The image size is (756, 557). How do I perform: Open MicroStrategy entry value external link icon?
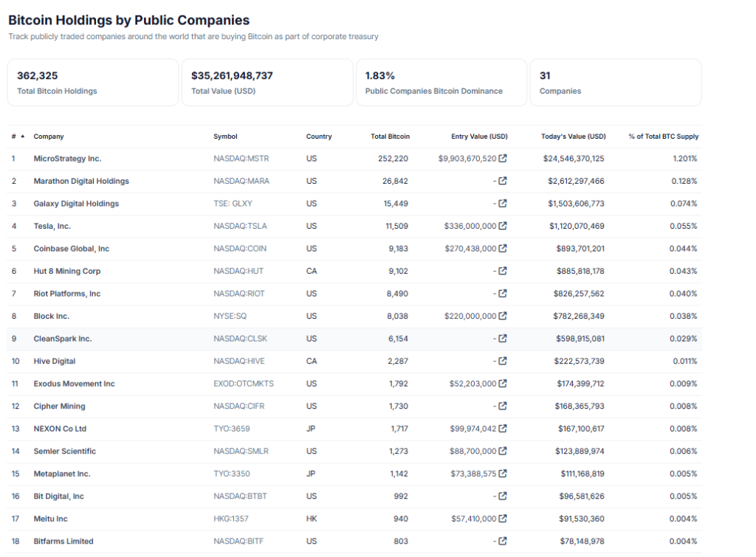click(503, 159)
